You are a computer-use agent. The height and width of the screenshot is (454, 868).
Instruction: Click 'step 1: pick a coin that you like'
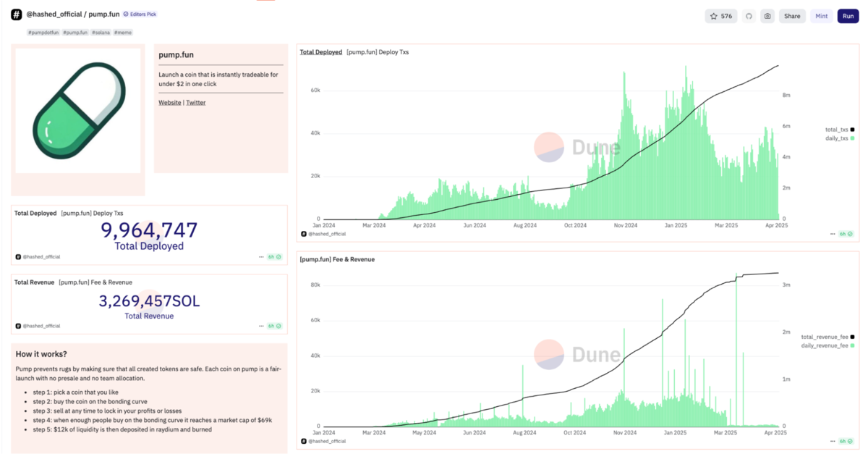[x=75, y=392]
